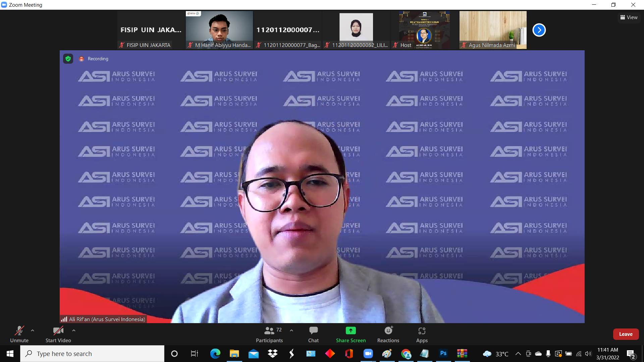Click the green encryption shield icon
Image resolution: width=644 pixels, height=362 pixels.
click(68, 59)
